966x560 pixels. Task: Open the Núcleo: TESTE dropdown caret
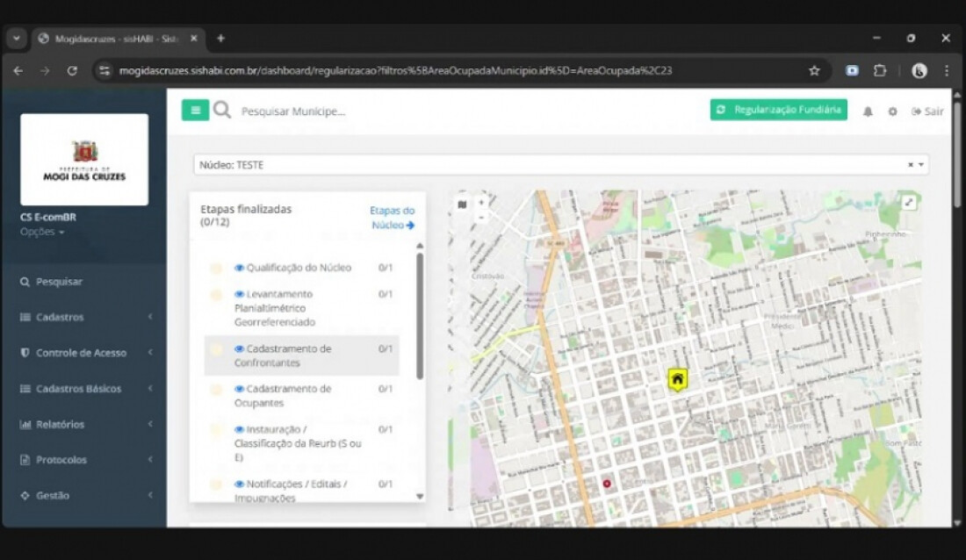919,164
